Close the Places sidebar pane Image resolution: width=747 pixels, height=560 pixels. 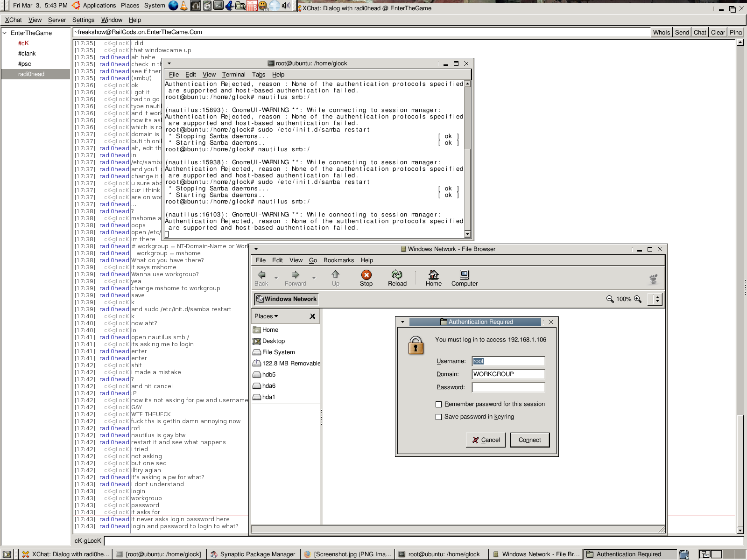click(x=312, y=316)
